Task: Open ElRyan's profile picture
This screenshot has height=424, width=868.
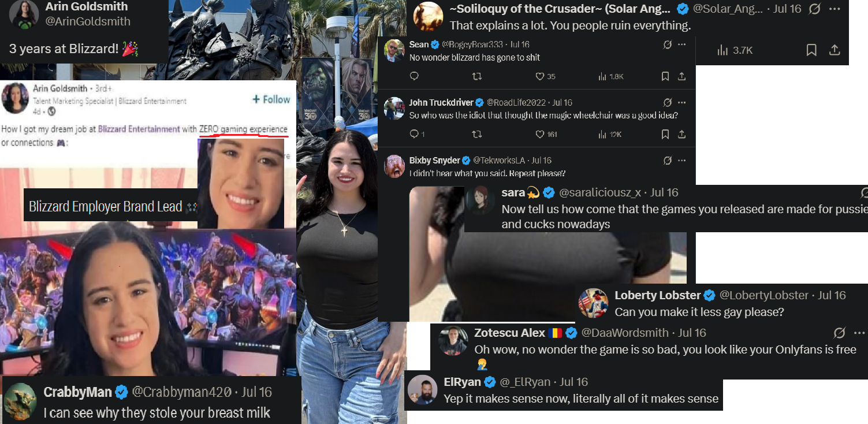Action: (423, 390)
